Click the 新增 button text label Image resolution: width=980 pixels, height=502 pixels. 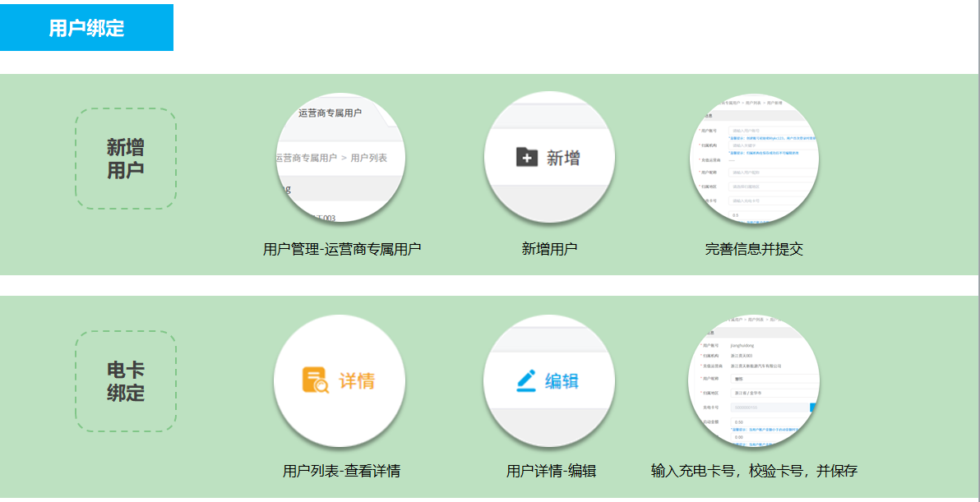[563, 158]
